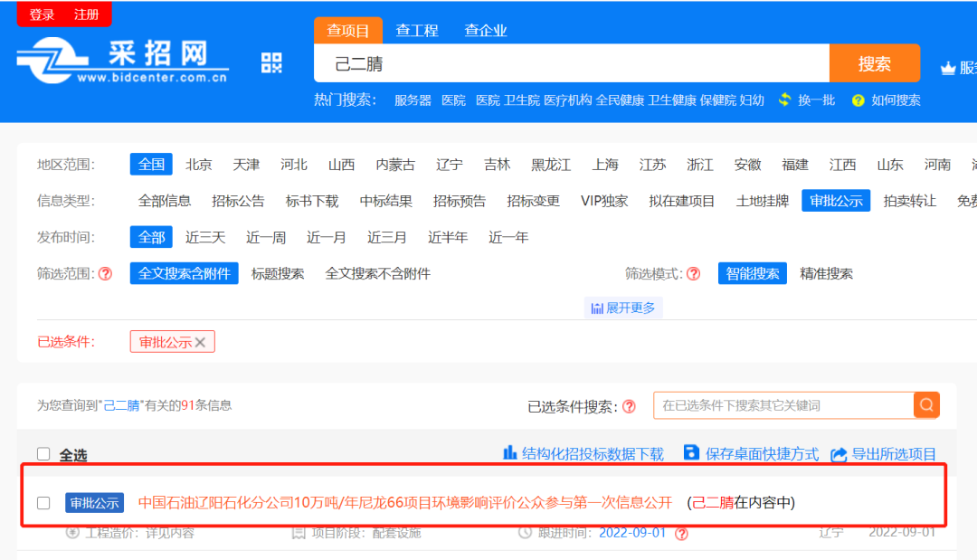Click the 在已选条件下搜索 keyword input field

(783, 405)
